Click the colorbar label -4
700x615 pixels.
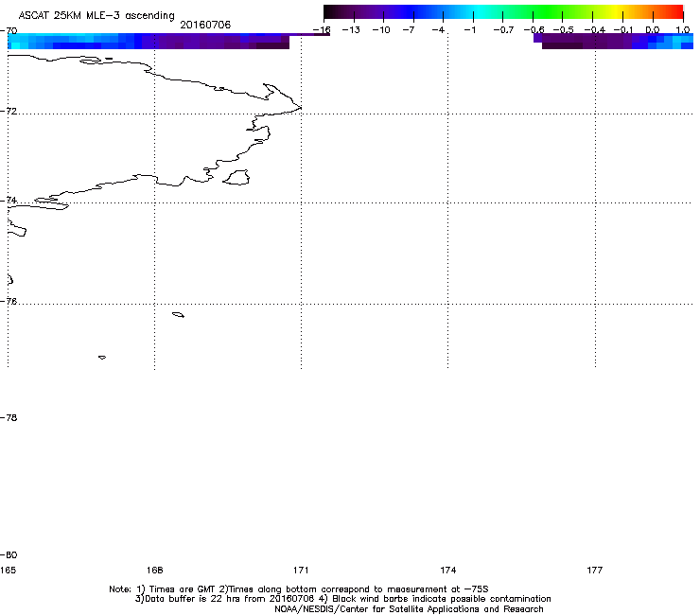coord(438,30)
